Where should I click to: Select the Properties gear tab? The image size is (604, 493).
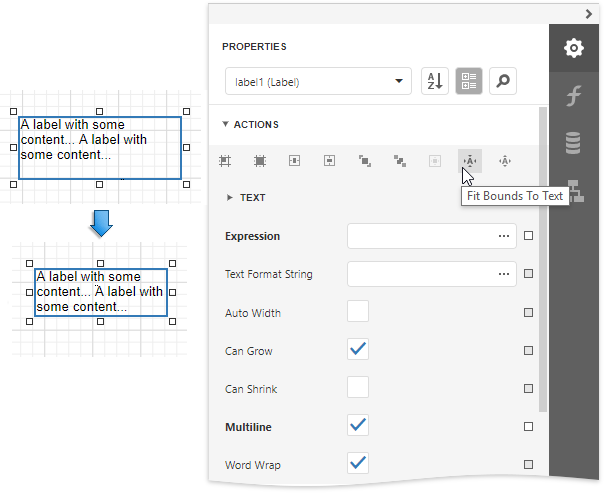pos(573,48)
